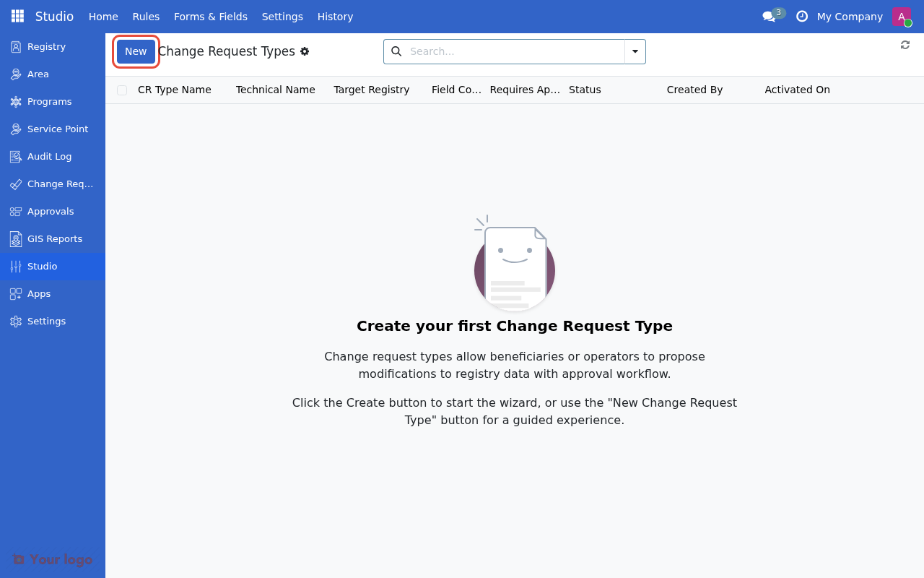Select Area in the sidebar
This screenshot has width=924, height=578.
click(38, 74)
